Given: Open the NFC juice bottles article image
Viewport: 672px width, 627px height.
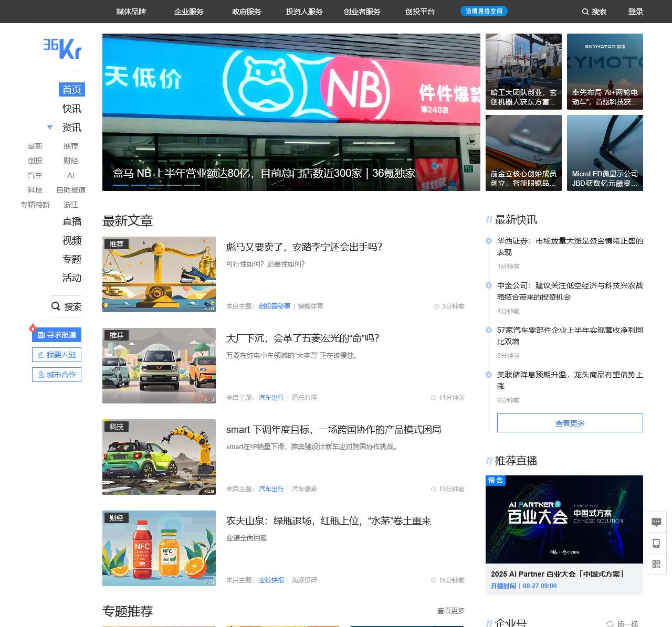Looking at the screenshot, I should tap(159, 548).
